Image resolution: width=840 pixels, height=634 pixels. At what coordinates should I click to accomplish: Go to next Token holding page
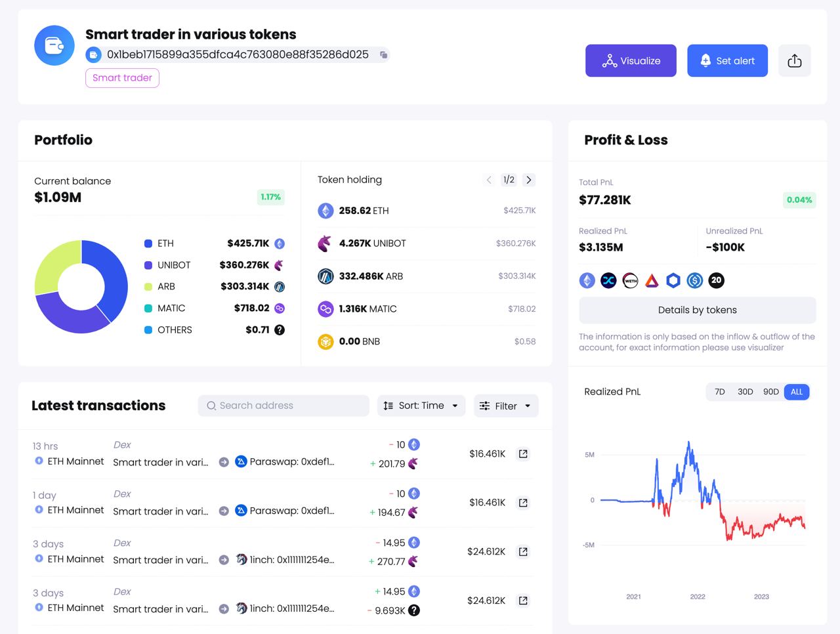[x=529, y=180]
